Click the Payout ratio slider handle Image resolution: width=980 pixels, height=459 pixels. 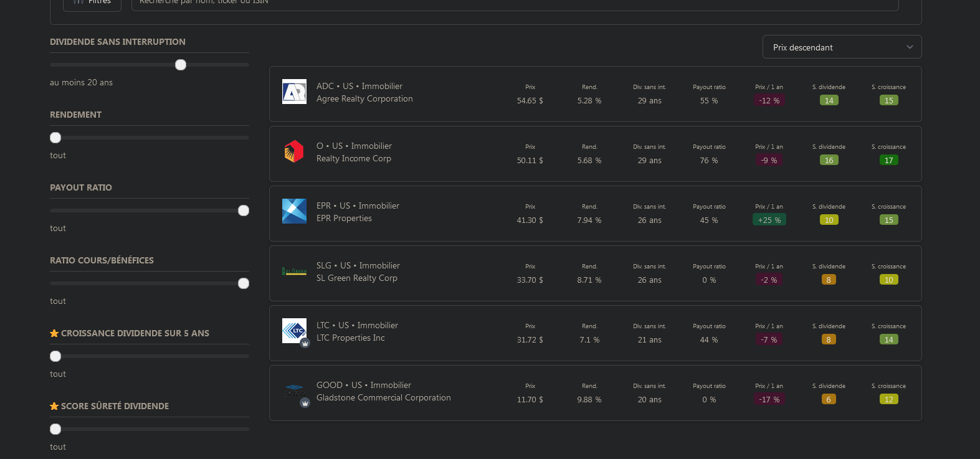pos(244,211)
